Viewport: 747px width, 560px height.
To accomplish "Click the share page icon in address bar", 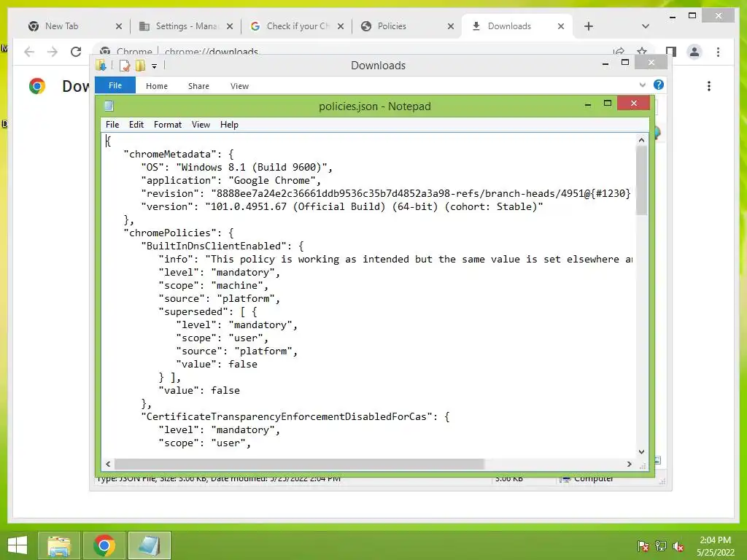I will (619, 51).
